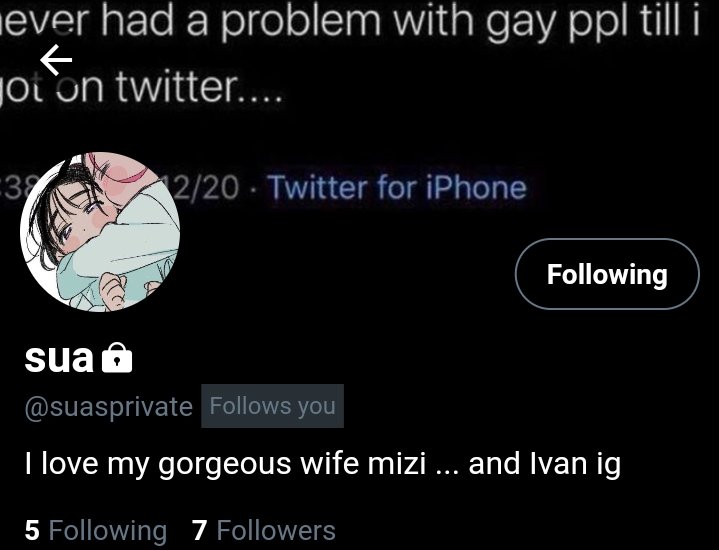View the 7 Followers list
Screen dimensions: 719x550
pos(264,530)
